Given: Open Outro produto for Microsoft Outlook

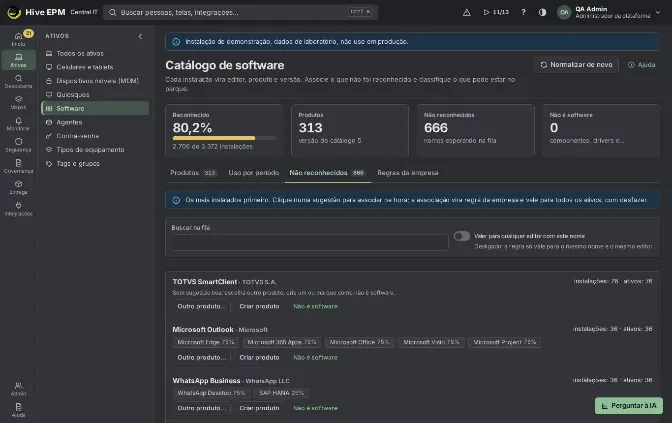Looking at the screenshot, I should tap(201, 357).
